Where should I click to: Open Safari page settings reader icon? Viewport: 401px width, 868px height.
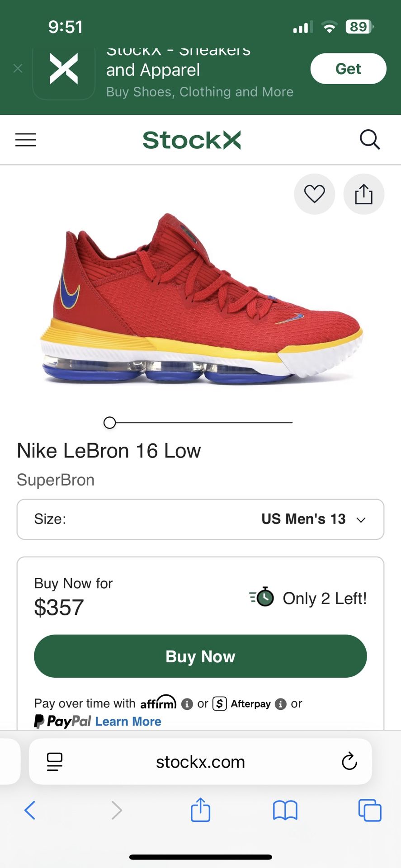click(55, 762)
